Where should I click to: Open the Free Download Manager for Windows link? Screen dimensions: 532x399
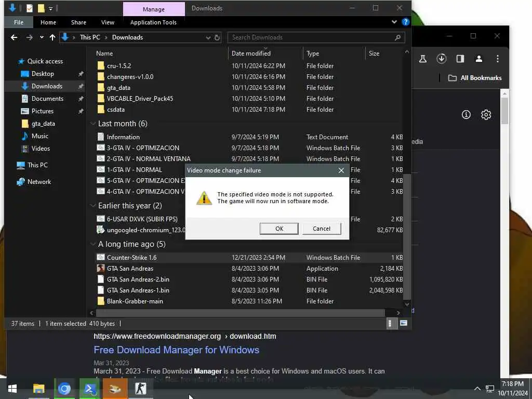tap(177, 350)
